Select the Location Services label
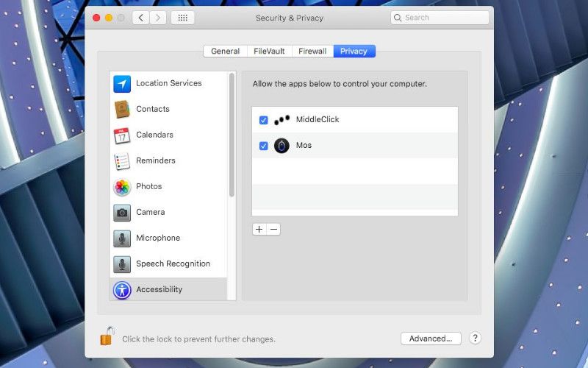 pos(169,83)
